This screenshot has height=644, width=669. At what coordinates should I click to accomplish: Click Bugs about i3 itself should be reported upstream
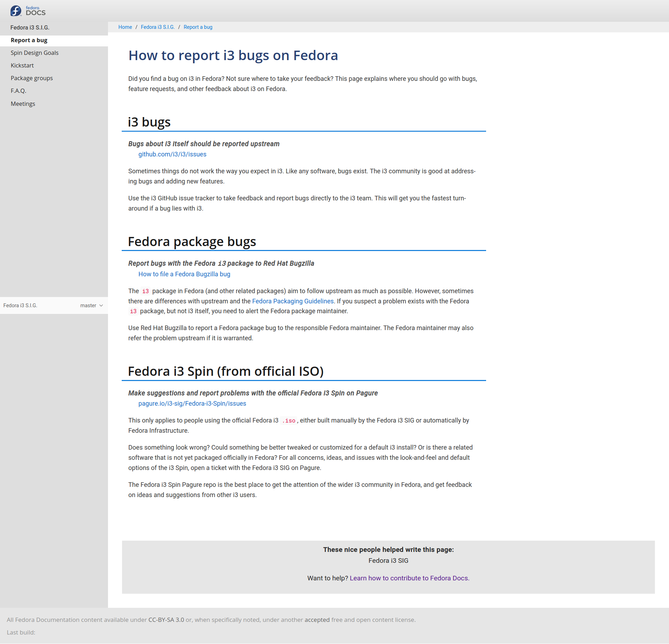[204, 144]
